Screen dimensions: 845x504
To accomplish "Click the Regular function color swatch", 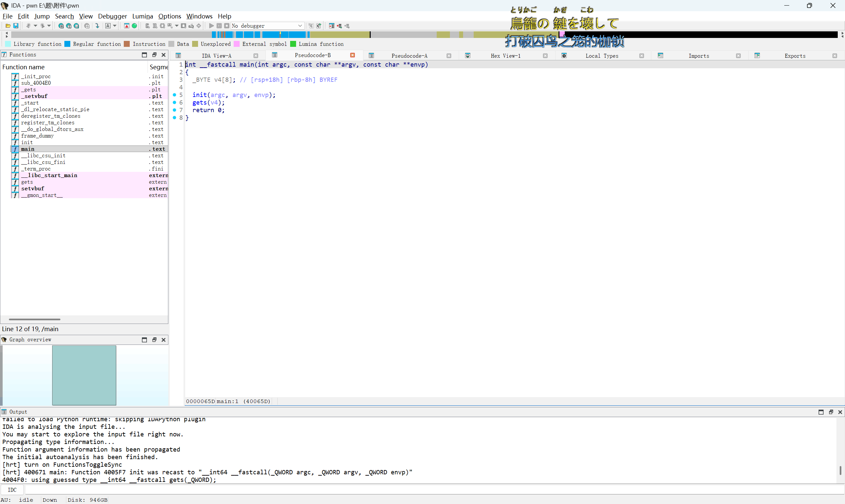I will 67,44.
